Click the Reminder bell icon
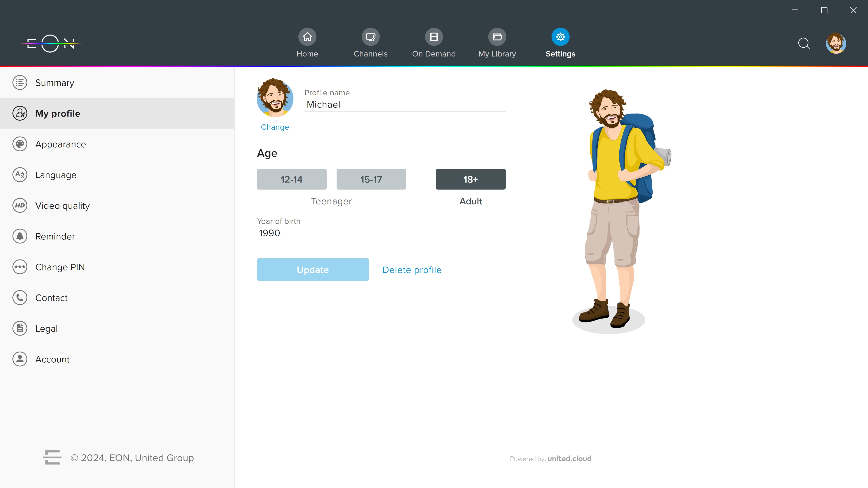Viewport: 868px width, 488px height. pos(20,236)
